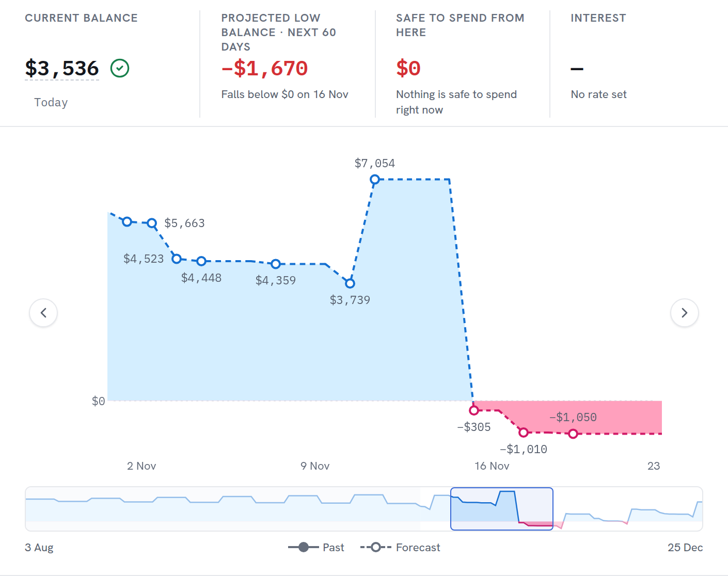Click the "Safe to Spend From Here" heading
Screen dimensions: 728x576
tap(460, 25)
